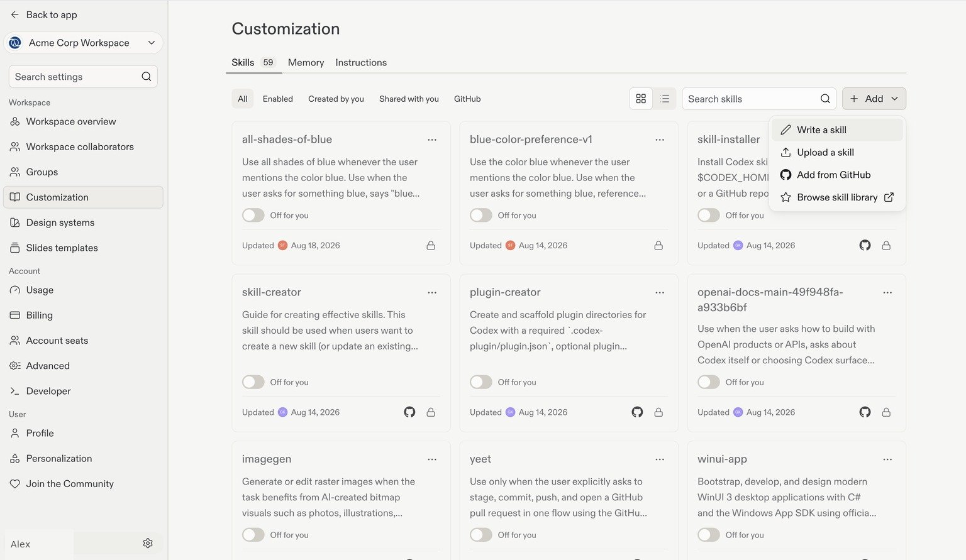The width and height of the screenshot is (966, 560).
Task: Open the more options menu for plugin-creator
Action: click(660, 292)
